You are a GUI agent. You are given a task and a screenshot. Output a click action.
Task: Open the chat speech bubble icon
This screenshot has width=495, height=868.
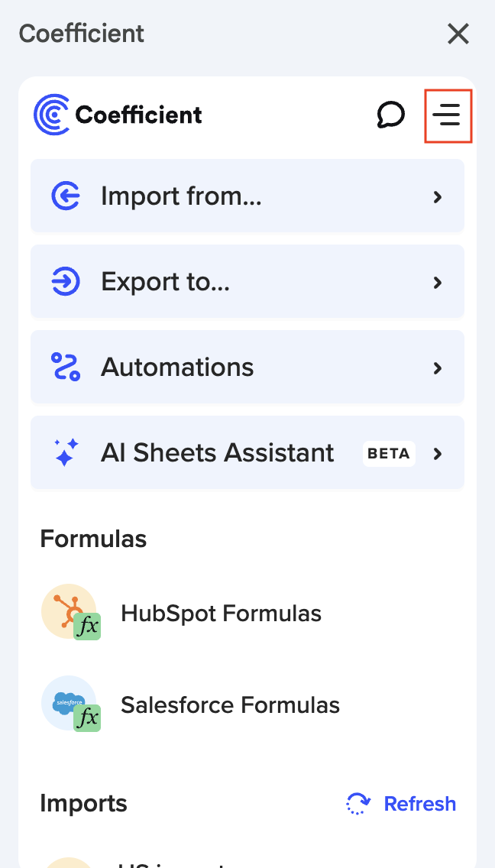click(x=390, y=115)
